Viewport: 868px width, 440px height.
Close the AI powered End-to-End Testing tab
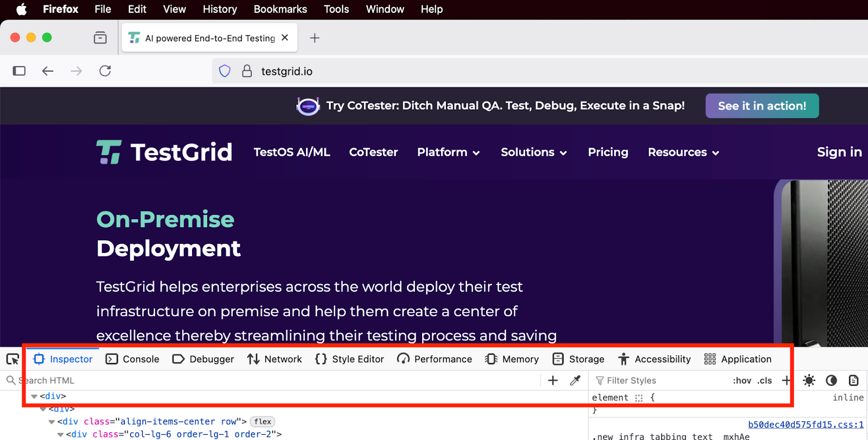(x=285, y=37)
